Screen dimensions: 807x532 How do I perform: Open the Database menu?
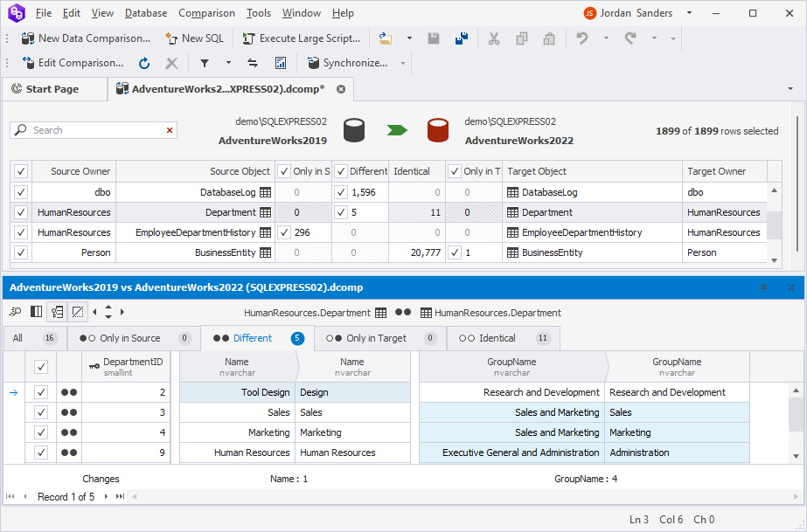point(146,13)
